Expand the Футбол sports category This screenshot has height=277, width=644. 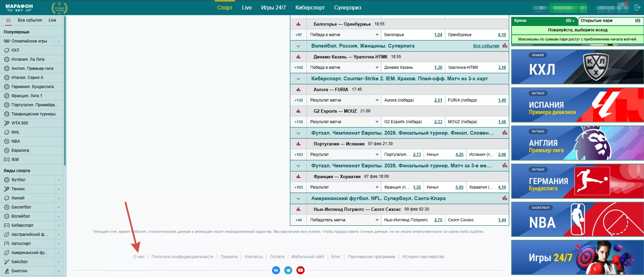point(59,180)
